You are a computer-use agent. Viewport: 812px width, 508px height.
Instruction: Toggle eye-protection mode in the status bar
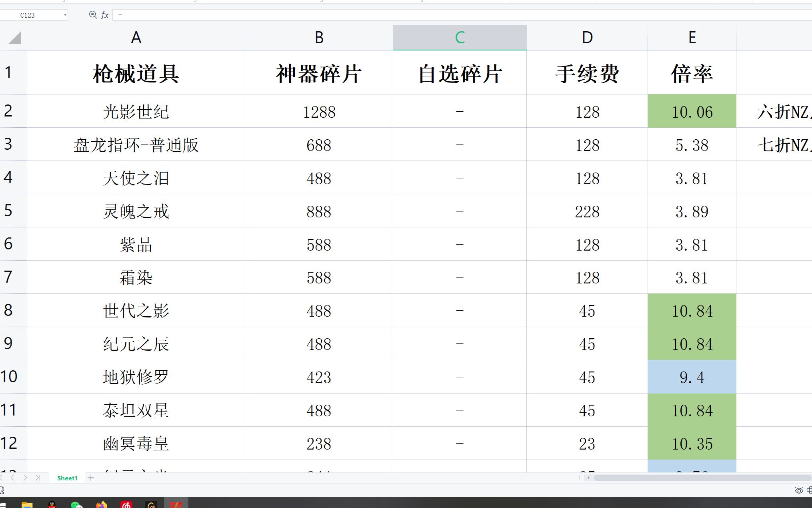[x=798, y=490]
